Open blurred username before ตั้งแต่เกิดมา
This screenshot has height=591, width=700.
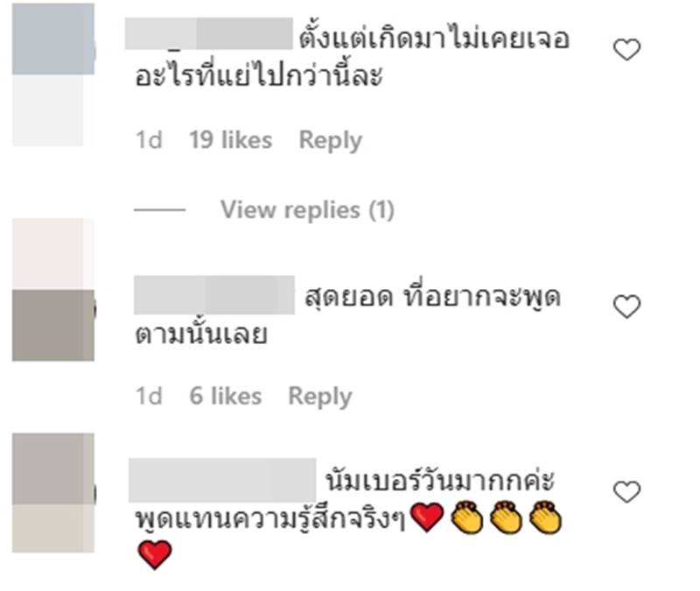(209, 33)
